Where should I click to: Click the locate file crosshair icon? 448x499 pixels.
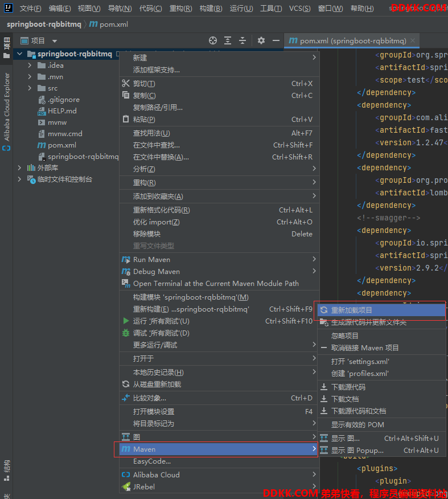[x=213, y=40]
